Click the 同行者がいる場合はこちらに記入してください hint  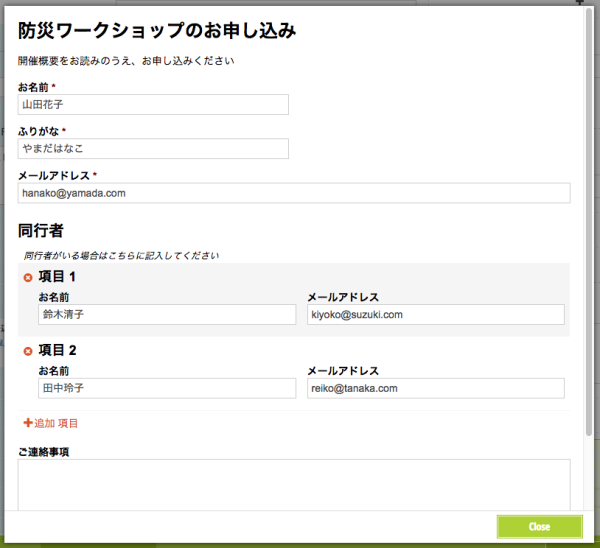(x=121, y=256)
